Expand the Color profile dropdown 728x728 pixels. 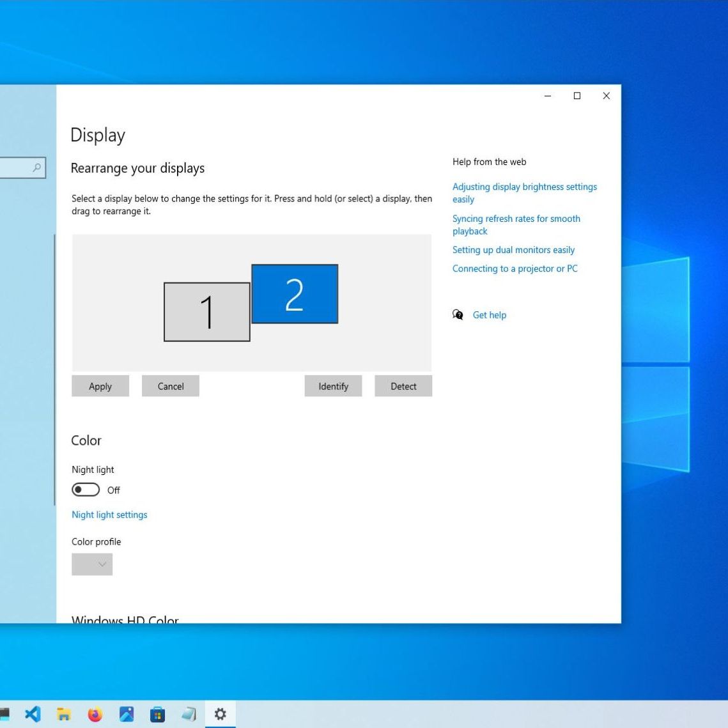click(92, 564)
